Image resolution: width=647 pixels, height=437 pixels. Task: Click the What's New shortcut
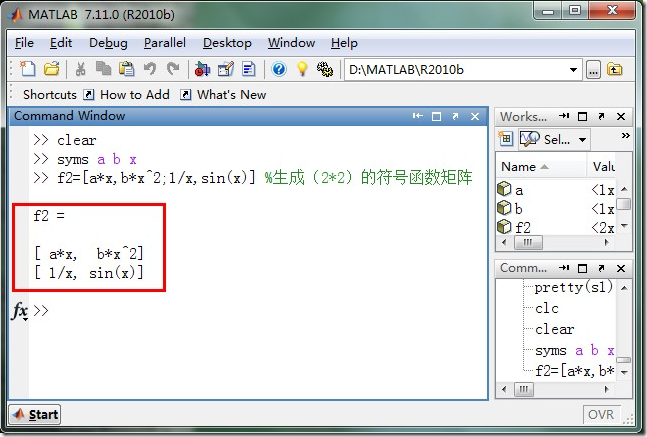[x=223, y=94]
